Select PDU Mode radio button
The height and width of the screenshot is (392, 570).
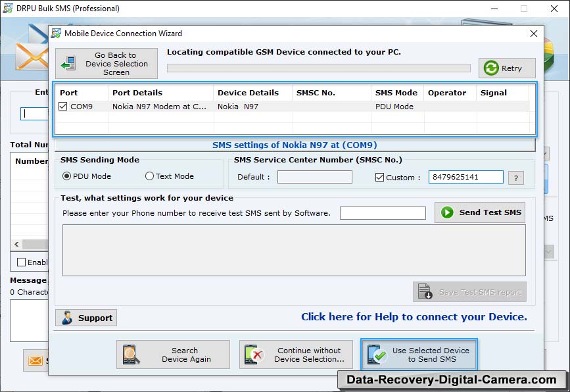[x=66, y=176]
